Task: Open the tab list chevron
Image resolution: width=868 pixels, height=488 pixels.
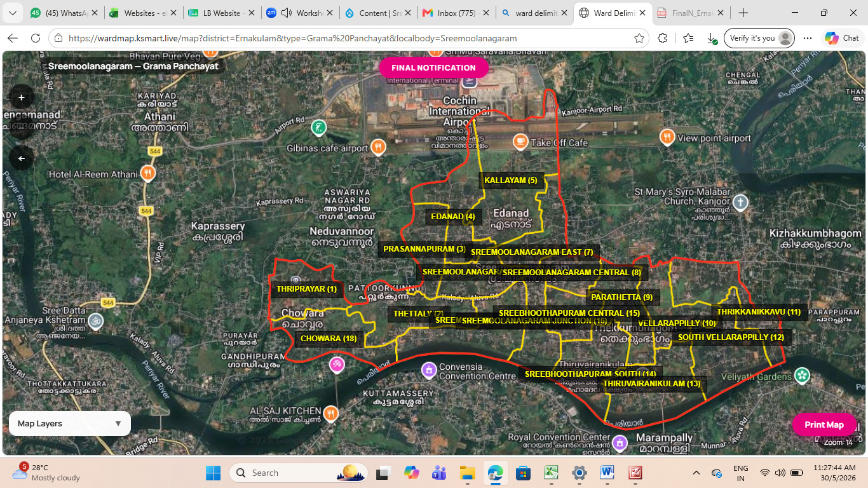Action: pyautogui.click(x=12, y=13)
